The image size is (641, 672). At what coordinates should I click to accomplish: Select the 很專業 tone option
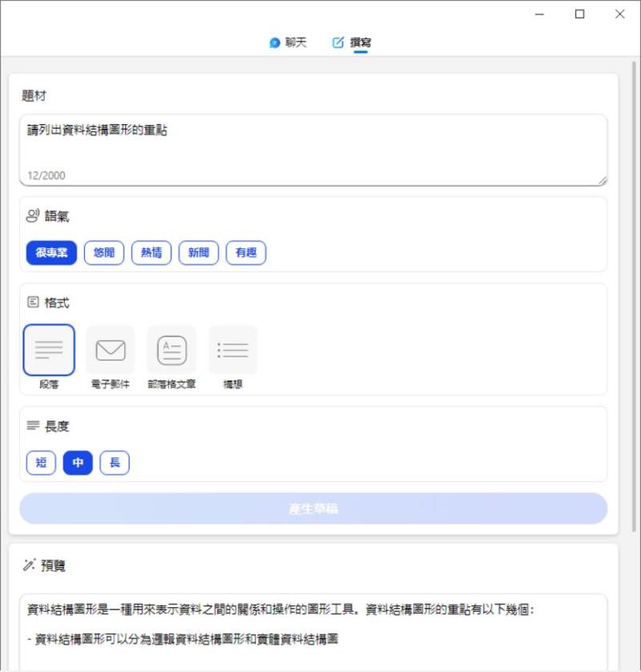tap(51, 253)
